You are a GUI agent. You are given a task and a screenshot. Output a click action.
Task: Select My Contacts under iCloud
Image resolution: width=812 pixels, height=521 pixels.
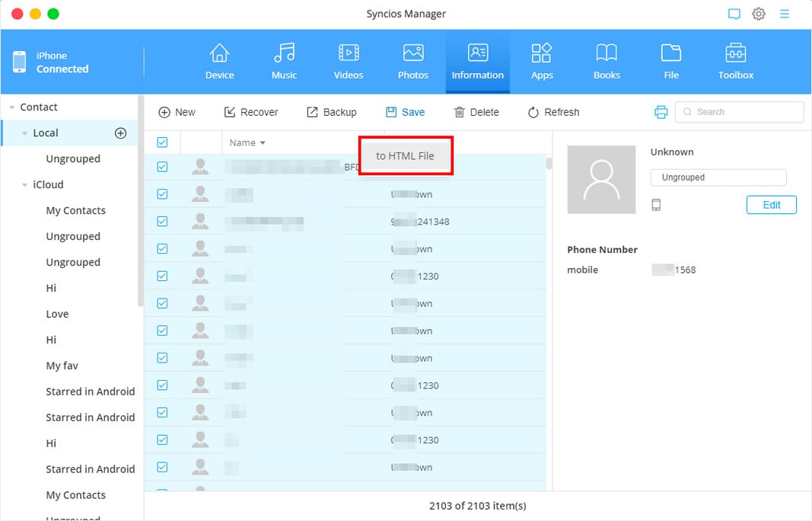click(x=75, y=210)
